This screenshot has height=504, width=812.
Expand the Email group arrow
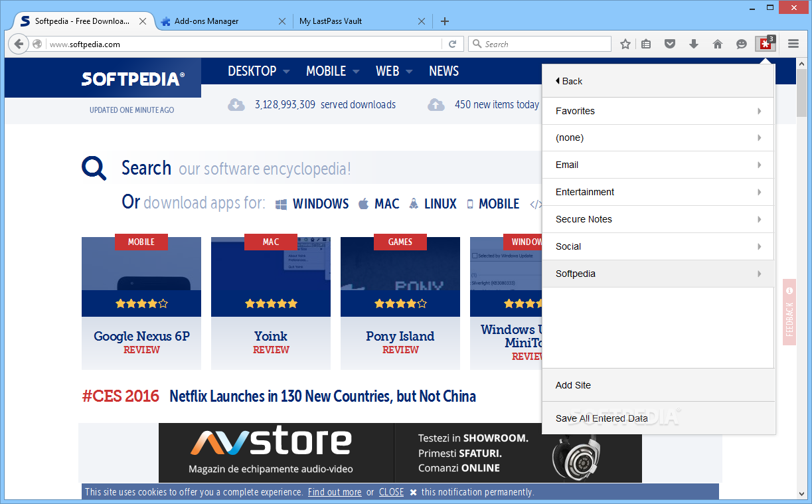point(760,165)
